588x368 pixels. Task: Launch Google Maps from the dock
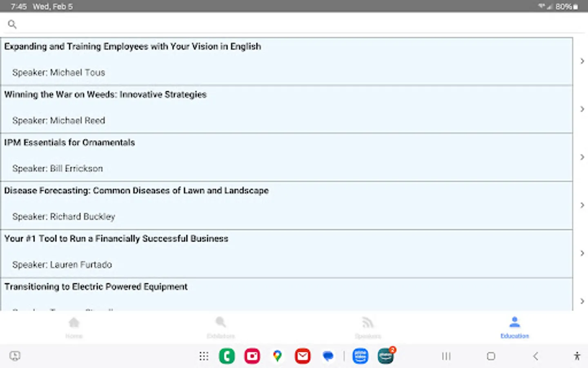[x=277, y=356]
